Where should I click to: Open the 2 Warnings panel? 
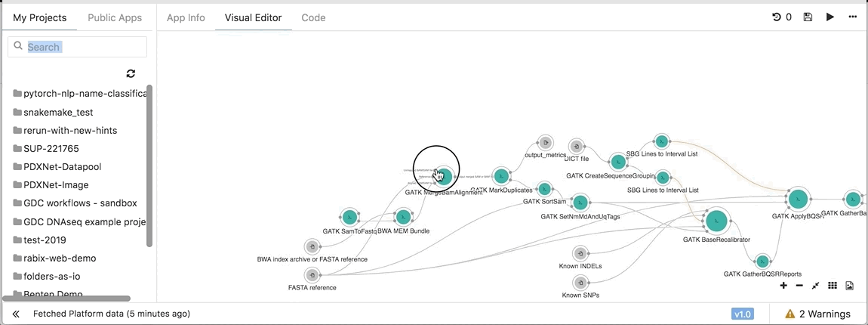click(818, 314)
